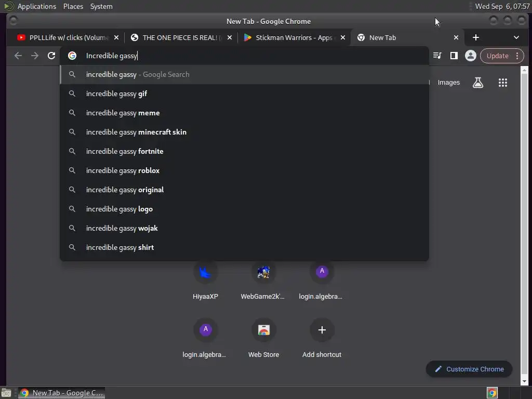The width and height of the screenshot is (532, 399).
Task: Select 'incredible gassy fortnite' suggestion
Action: [244, 151]
